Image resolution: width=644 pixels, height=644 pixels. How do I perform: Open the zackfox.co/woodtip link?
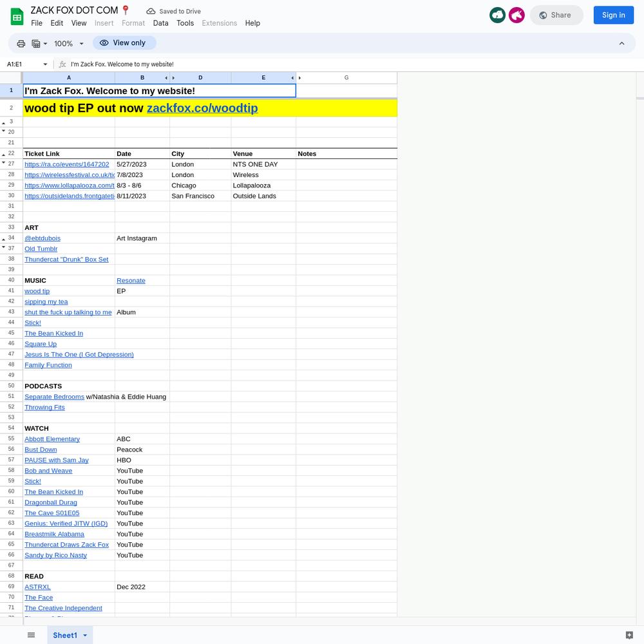(x=202, y=108)
